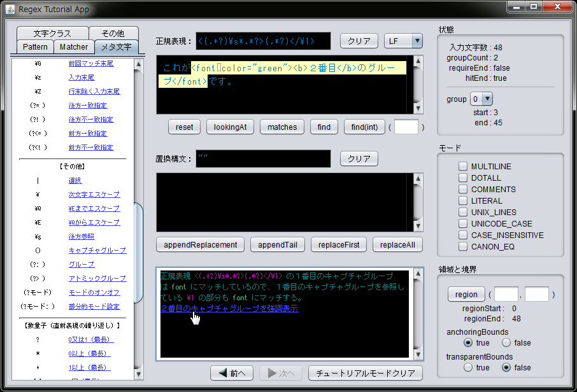Check the CANON_EQ checkbox

click(x=463, y=246)
